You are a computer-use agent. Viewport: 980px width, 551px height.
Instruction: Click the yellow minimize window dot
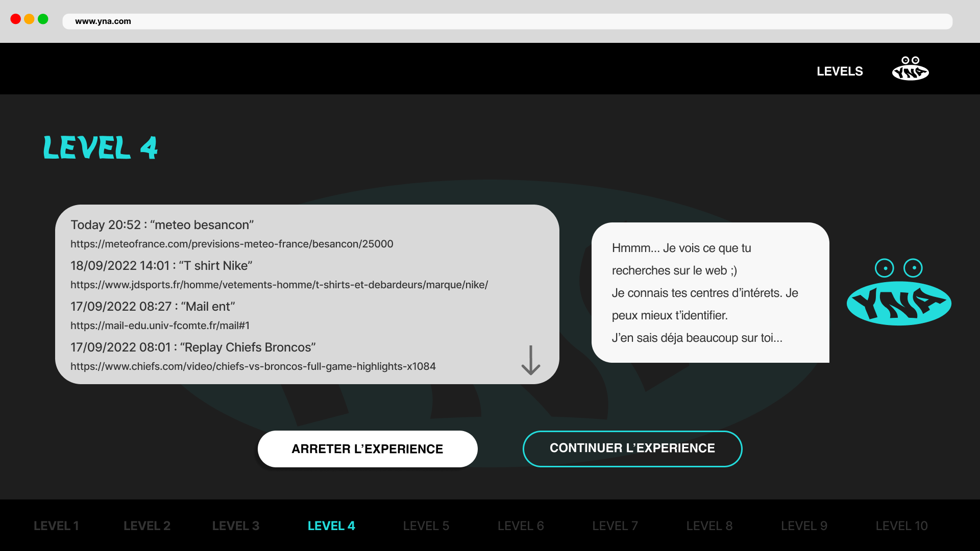30,19
